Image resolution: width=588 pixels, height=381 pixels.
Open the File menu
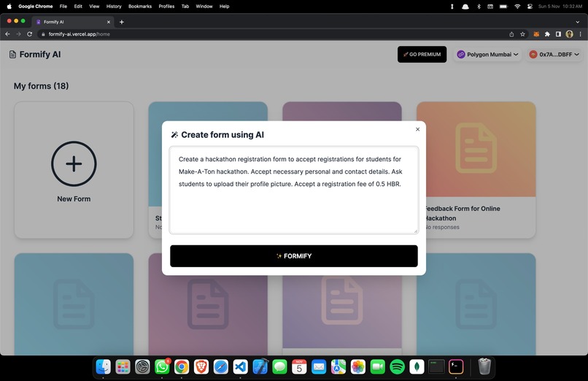[63, 7]
